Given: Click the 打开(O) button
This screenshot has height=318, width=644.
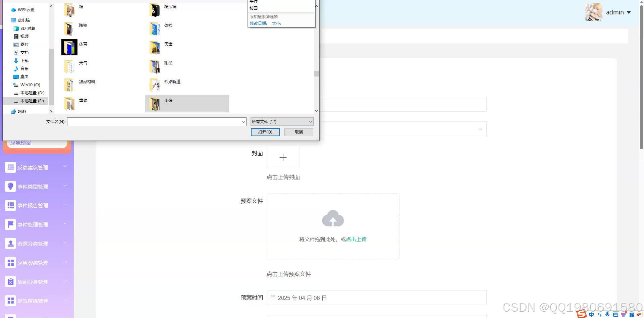Looking at the screenshot, I should (265, 132).
